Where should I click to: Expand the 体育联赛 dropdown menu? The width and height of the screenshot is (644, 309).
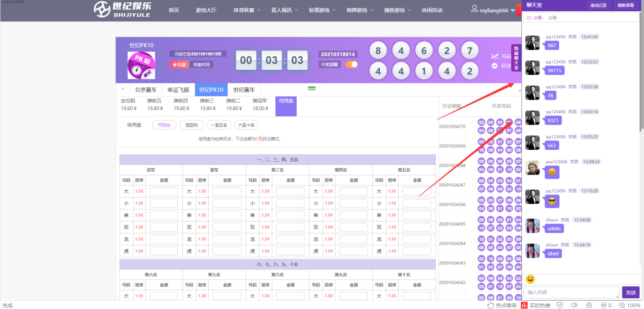point(247,10)
